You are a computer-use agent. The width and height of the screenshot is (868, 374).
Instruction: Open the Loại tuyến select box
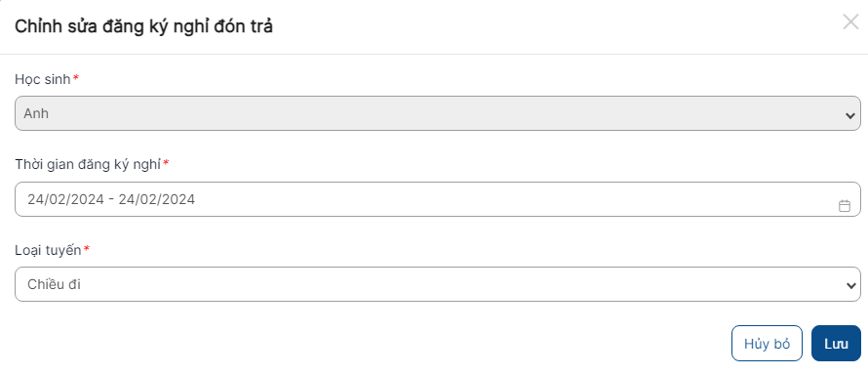pos(437,284)
